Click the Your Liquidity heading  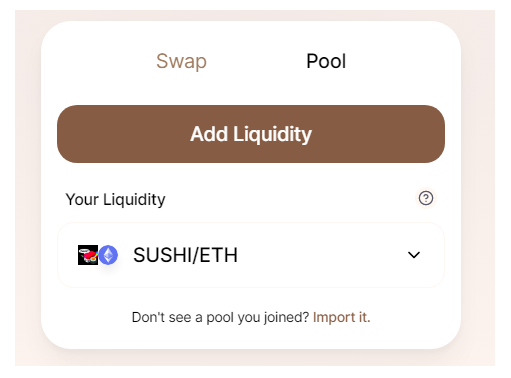(x=115, y=200)
